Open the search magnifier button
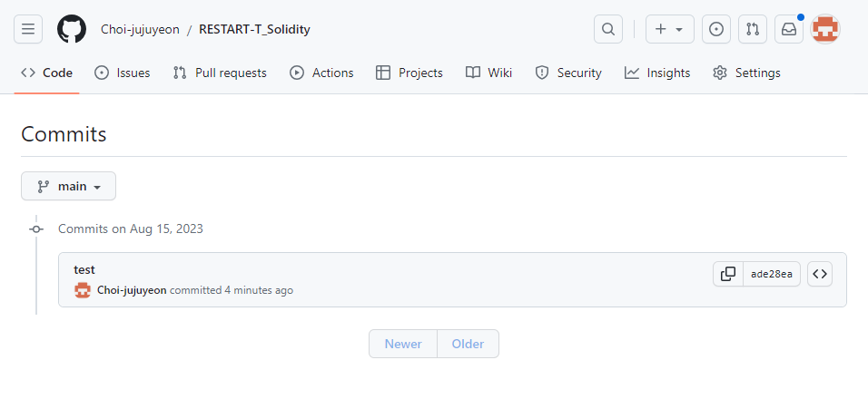Viewport: 868px width, 399px height. tap(608, 29)
